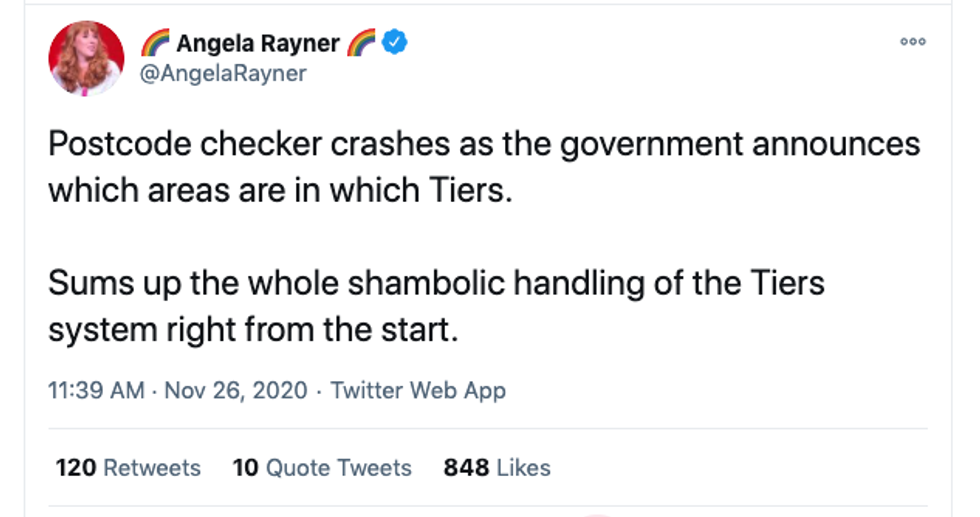Image resolution: width=980 pixels, height=517 pixels.
Task: Open Angela Rayner's profile picture
Action: (86, 58)
